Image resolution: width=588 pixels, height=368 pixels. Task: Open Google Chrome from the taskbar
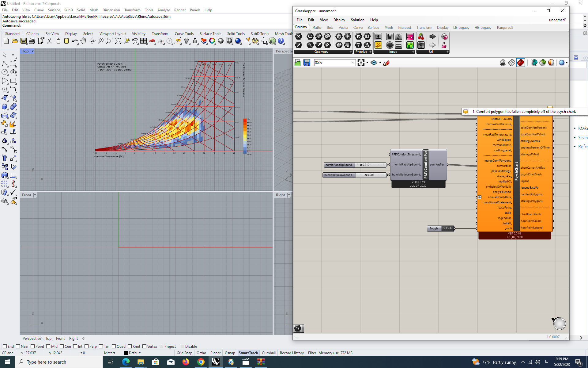click(x=201, y=362)
